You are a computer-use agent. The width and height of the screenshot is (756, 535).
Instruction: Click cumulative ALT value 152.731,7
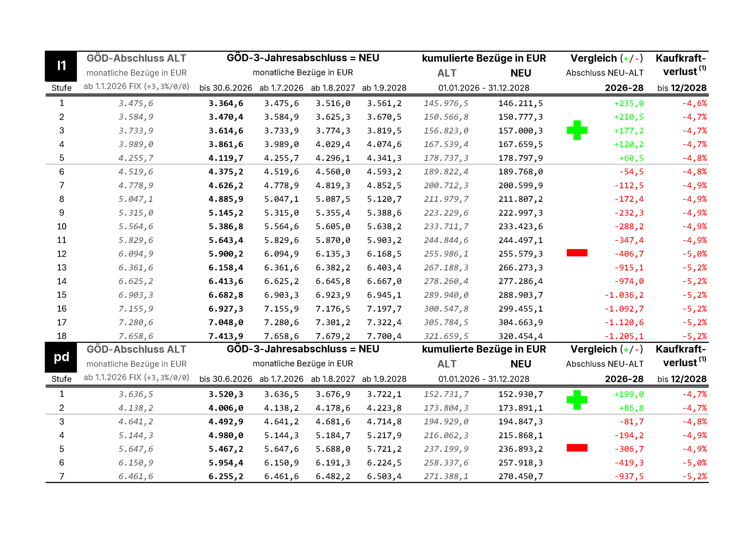pyautogui.click(x=446, y=394)
